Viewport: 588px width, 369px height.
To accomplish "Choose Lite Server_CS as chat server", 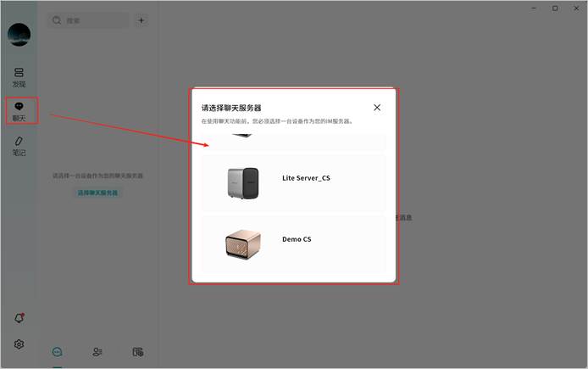I will (x=305, y=178).
